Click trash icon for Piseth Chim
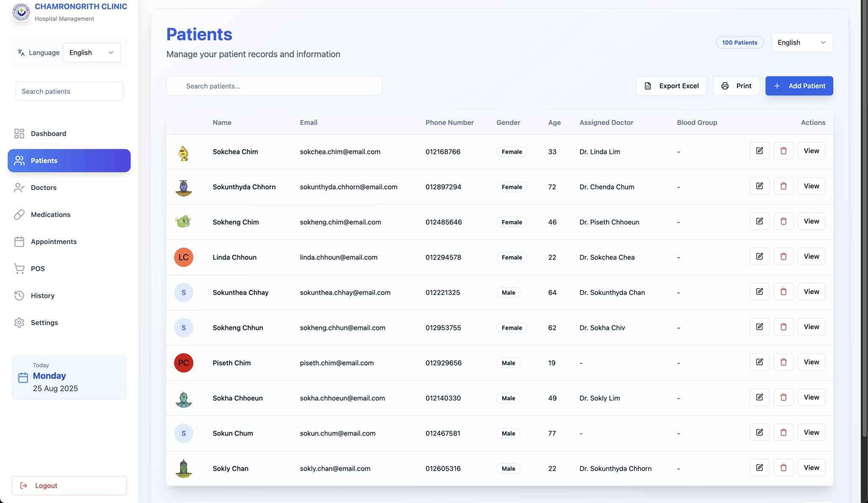The image size is (868, 503). pos(783,362)
